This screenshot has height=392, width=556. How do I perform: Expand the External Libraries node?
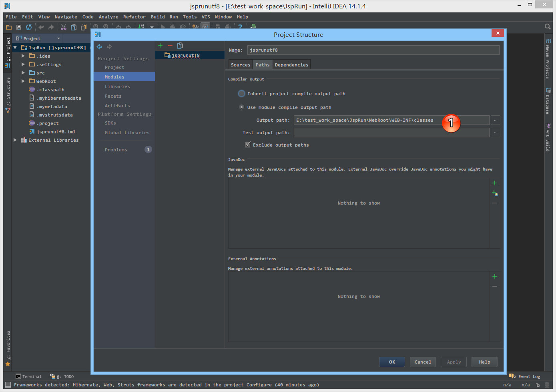tap(15, 140)
